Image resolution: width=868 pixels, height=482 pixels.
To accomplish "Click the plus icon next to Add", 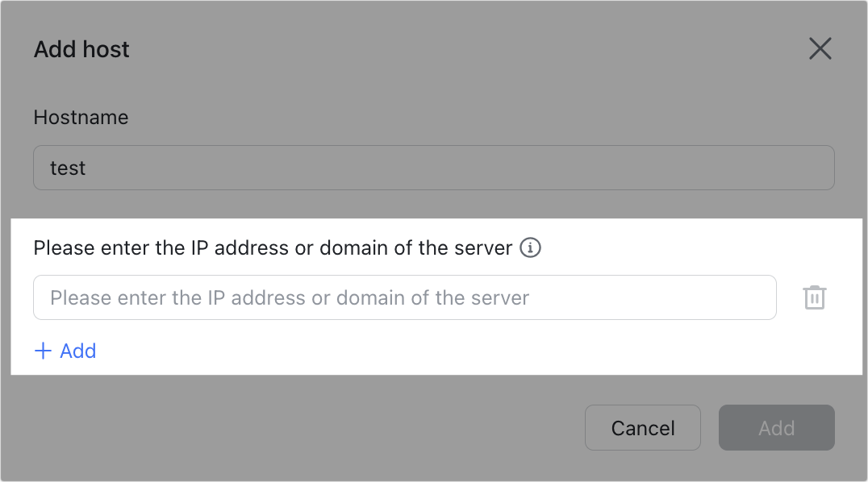I will (x=42, y=351).
